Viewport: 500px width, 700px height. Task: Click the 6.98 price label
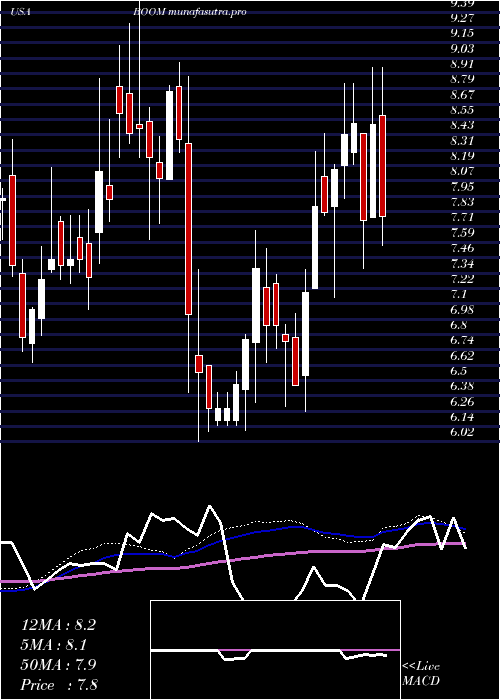(x=462, y=309)
